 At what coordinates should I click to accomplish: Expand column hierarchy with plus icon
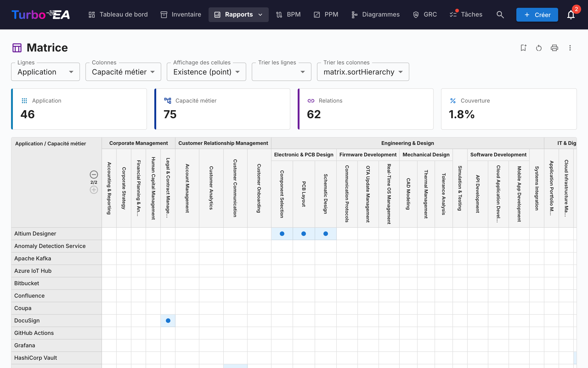coord(94,190)
